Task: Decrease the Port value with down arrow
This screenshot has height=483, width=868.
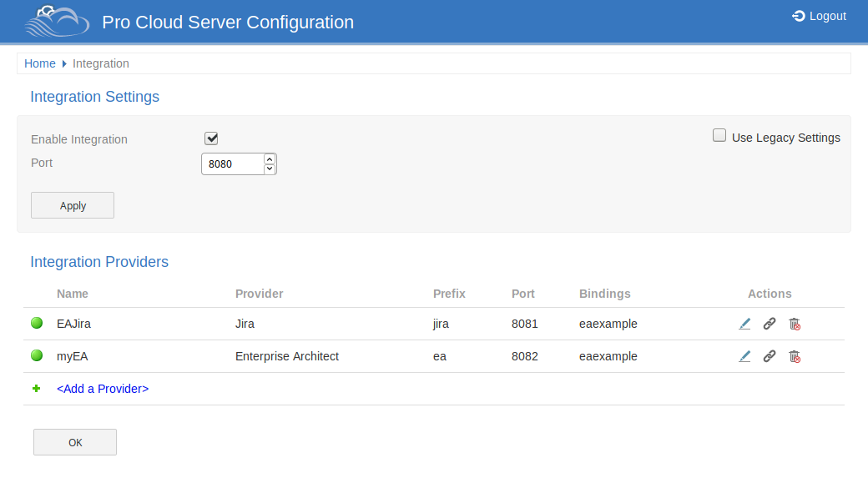Action: [x=270, y=169]
